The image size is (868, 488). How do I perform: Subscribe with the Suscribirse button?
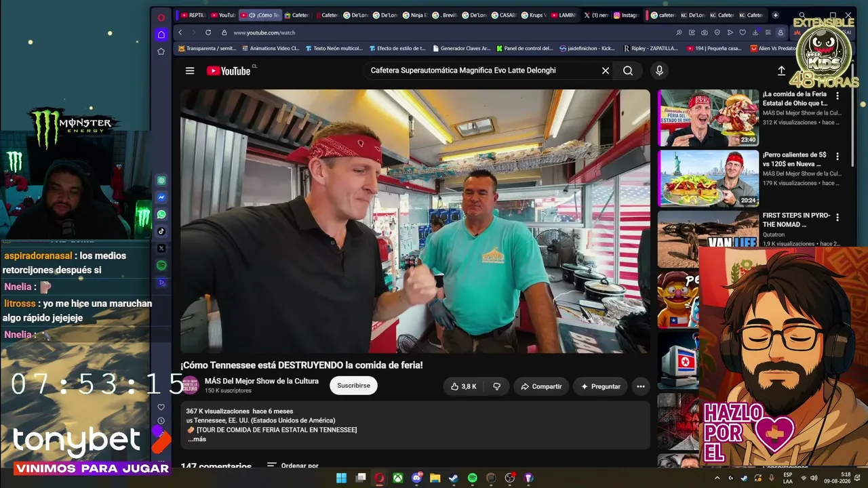point(353,386)
